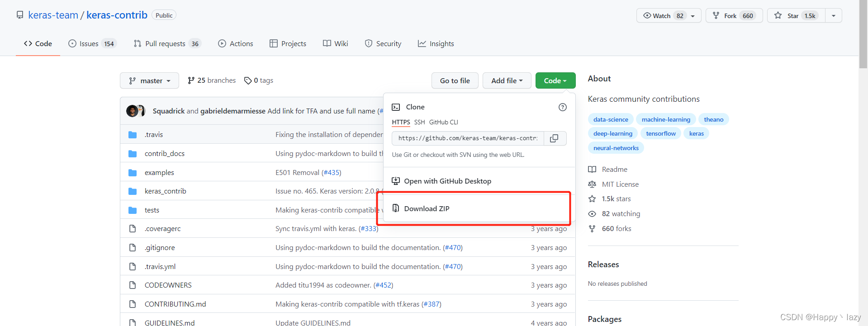Click the star icon next to 1.5k stars
The height and width of the screenshot is (326, 868).
[592, 199]
